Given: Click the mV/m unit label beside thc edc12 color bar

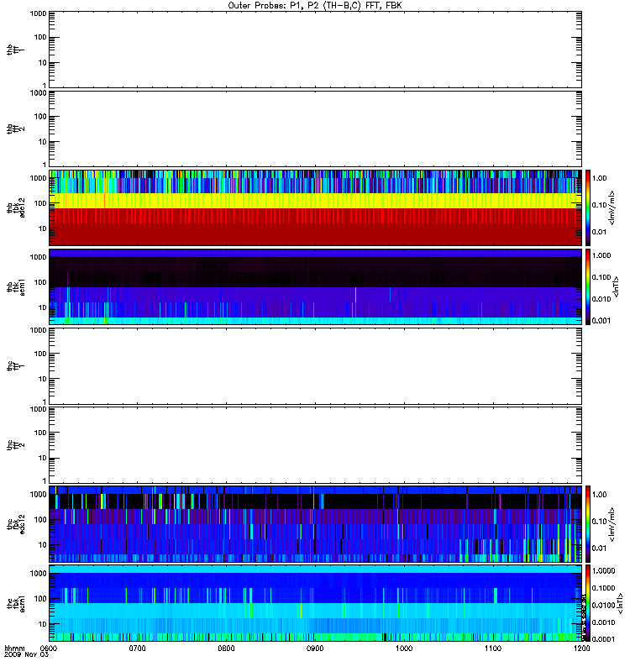Looking at the screenshot, I should 612,524.
